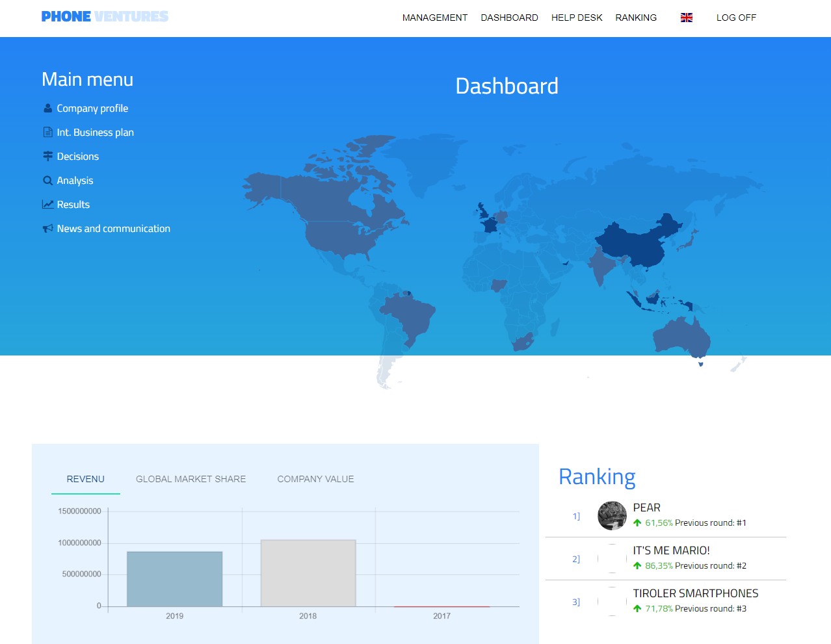Switch to Global Market Share tab
This screenshot has width=831, height=644.
[x=191, y=479]
